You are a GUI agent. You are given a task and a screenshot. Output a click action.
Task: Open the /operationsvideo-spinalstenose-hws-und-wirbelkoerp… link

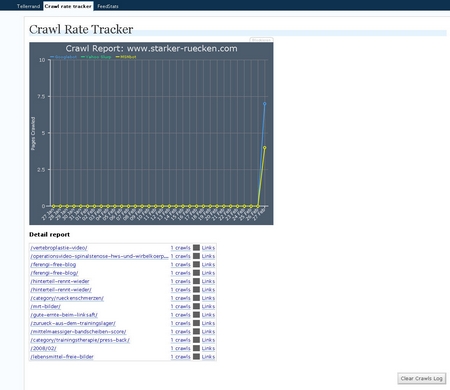[99, 256]
